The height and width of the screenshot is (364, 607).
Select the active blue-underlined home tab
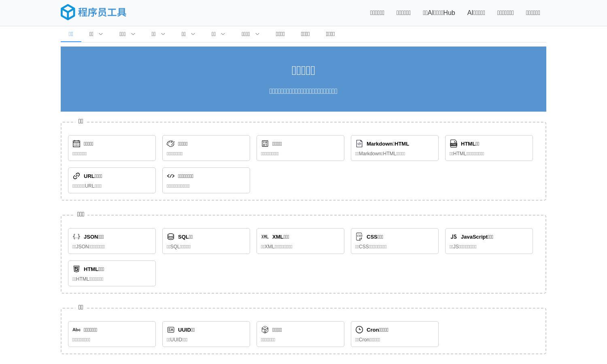point(71,34)
